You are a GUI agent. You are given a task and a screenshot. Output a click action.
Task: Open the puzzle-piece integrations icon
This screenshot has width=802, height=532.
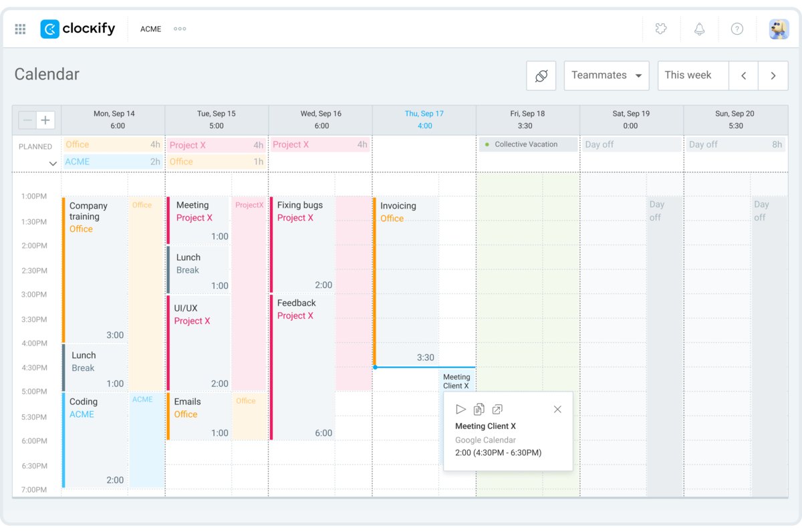pos(661,29)
